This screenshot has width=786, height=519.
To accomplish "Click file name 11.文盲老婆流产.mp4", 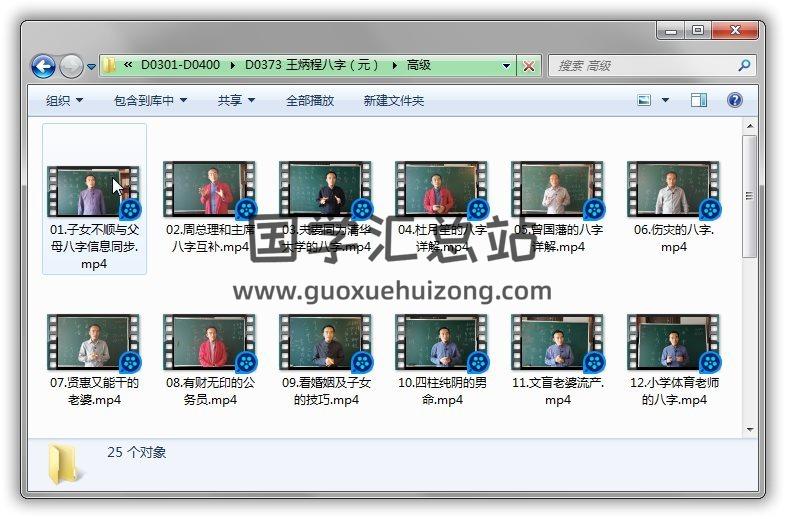I will tap(558, 391).
